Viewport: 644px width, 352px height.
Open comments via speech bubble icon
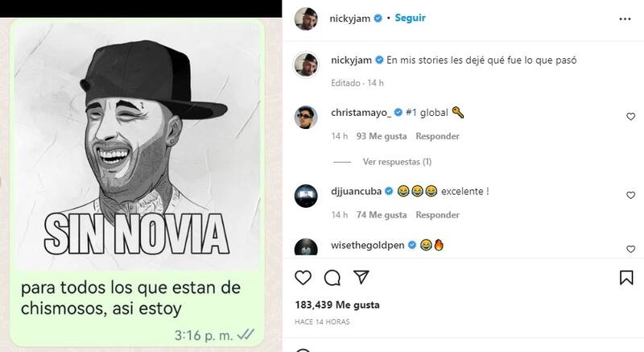[332, 278]
